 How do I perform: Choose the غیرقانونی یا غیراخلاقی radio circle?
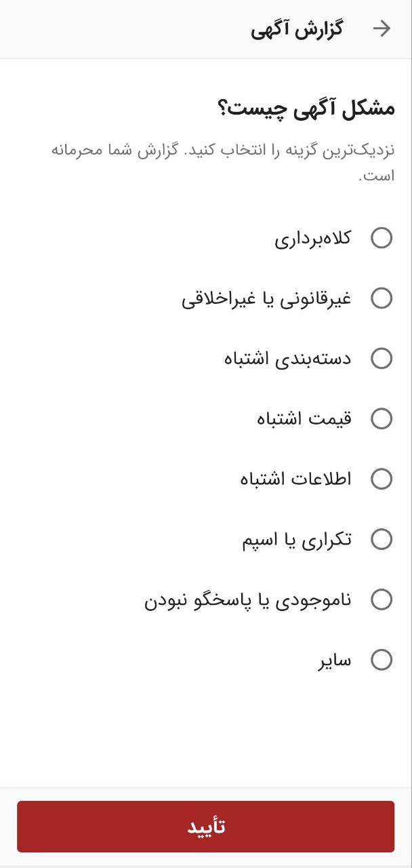[382, 298]
